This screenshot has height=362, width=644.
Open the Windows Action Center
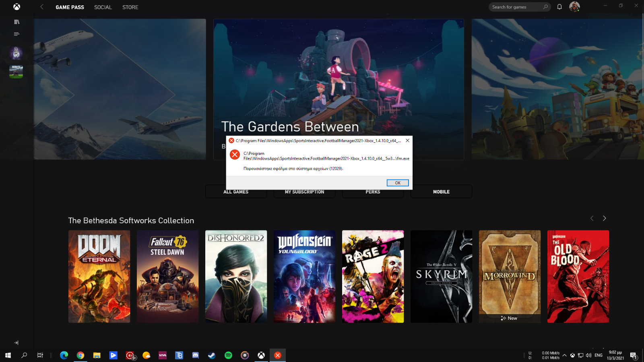[634, 355]
